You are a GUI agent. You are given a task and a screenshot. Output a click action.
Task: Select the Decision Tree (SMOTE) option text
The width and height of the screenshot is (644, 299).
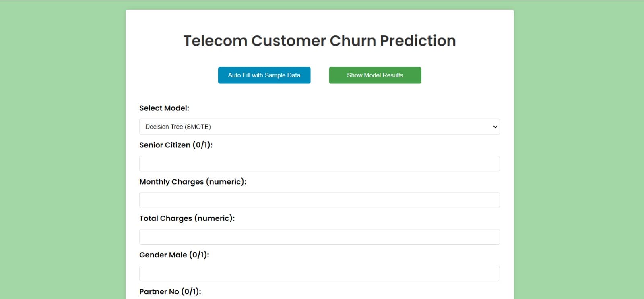(178, 127)
